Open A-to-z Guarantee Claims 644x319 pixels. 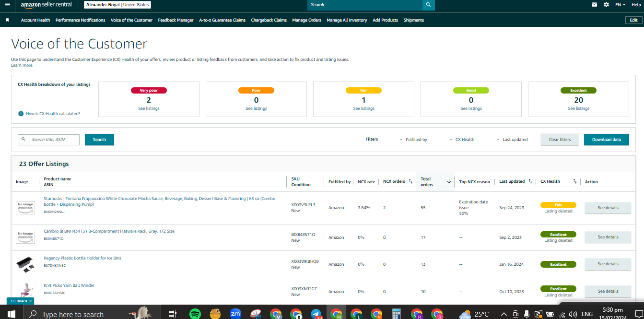pyautogui.click(x=222, y=20)
